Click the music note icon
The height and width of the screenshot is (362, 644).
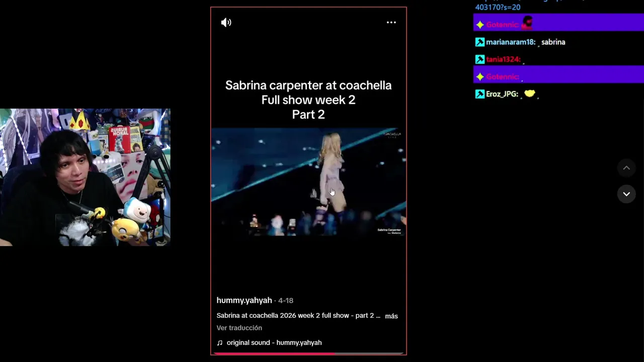pos(219,342)
